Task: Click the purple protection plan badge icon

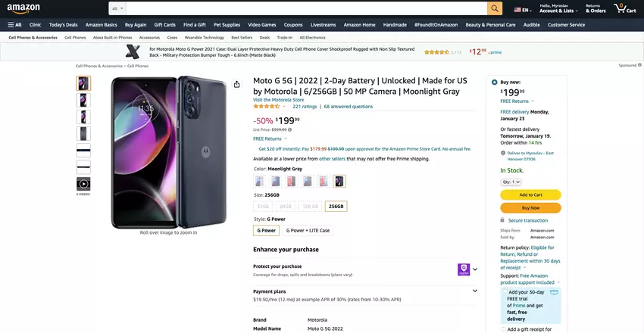Action: click(x=464, y=269)
